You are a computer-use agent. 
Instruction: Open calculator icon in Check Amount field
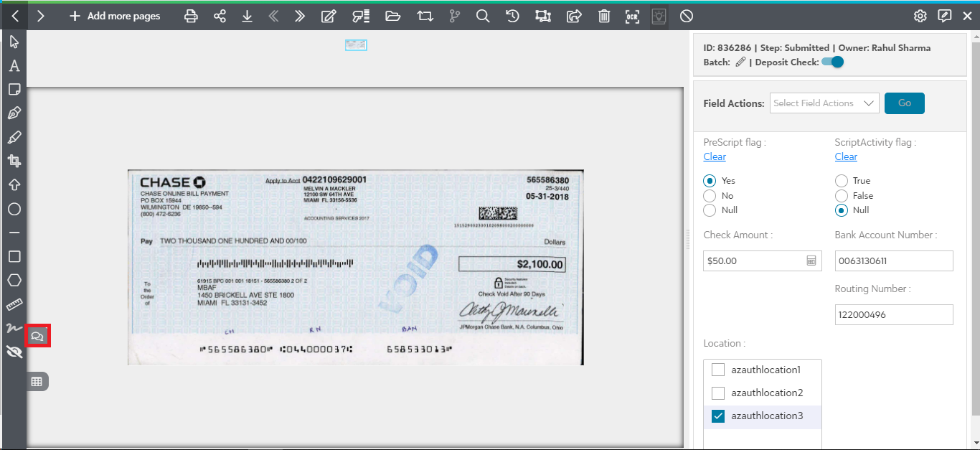click(x=811, y=261)
